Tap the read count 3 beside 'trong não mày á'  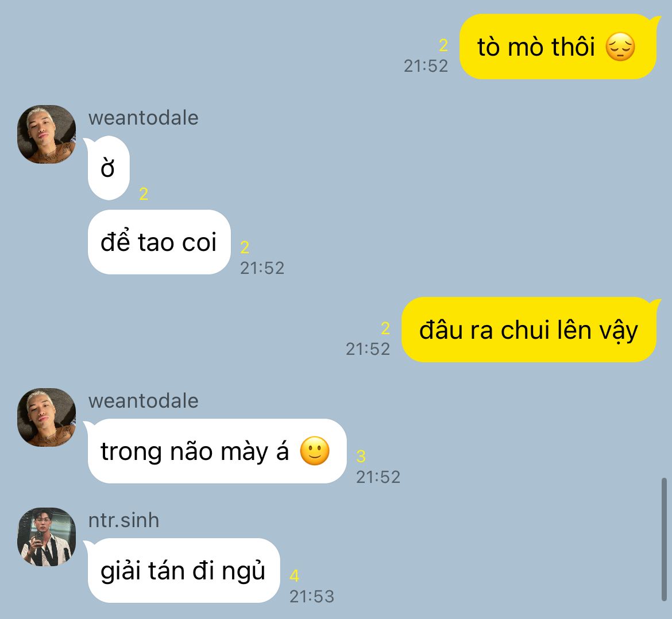[x=361, y=456]
